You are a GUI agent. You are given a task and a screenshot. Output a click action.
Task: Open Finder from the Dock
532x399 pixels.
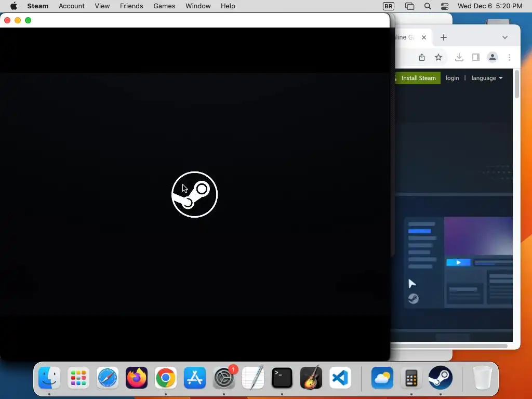pyautogui.click(x=49, y=378)
